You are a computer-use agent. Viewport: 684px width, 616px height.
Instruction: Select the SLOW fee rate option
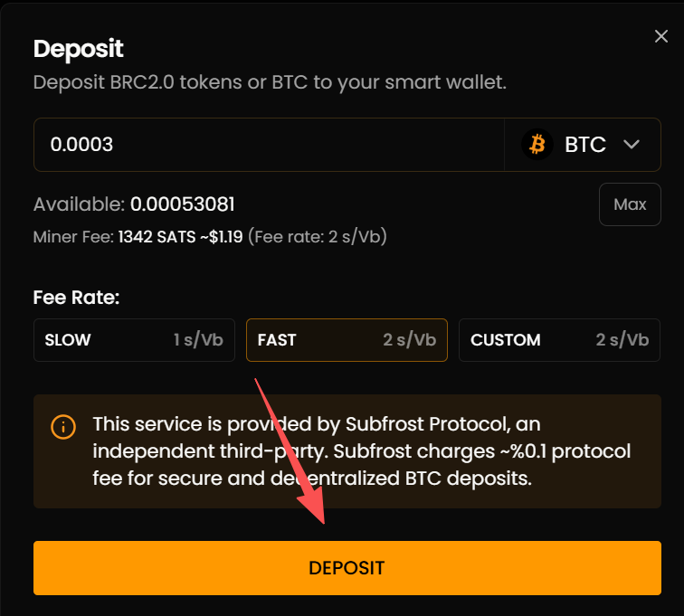pos(134,340)
